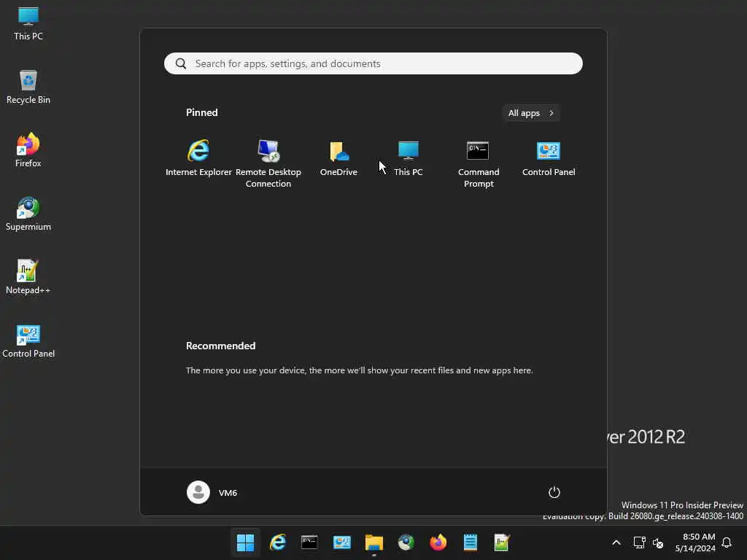Open Control Panel from the taskbar
The width and height of the screenshot is (747, 560).
pos(342,542)
